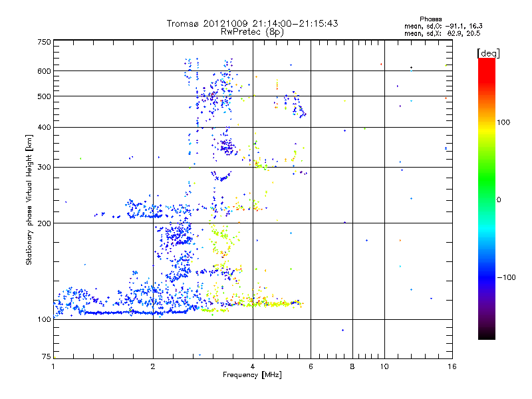Click the y-axis tick label '400'
This screenshot has width=532, height=399.
tap(44, 127)
